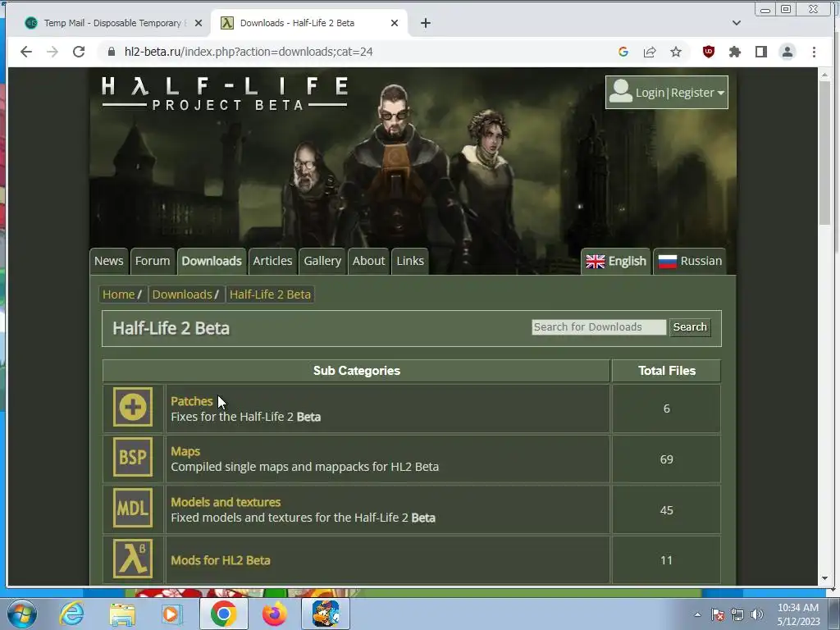Image resolution: width=840 pixels, height=630 pixels.
Task: Click the user avatar icon near Login
Action: coord(621,91)
